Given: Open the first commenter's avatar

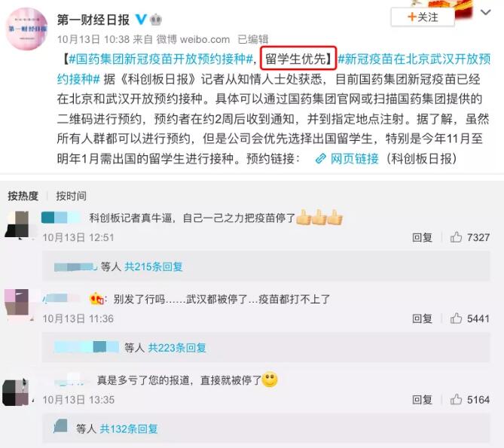Looking at the screenshot, I should click(x=17, y=224).
